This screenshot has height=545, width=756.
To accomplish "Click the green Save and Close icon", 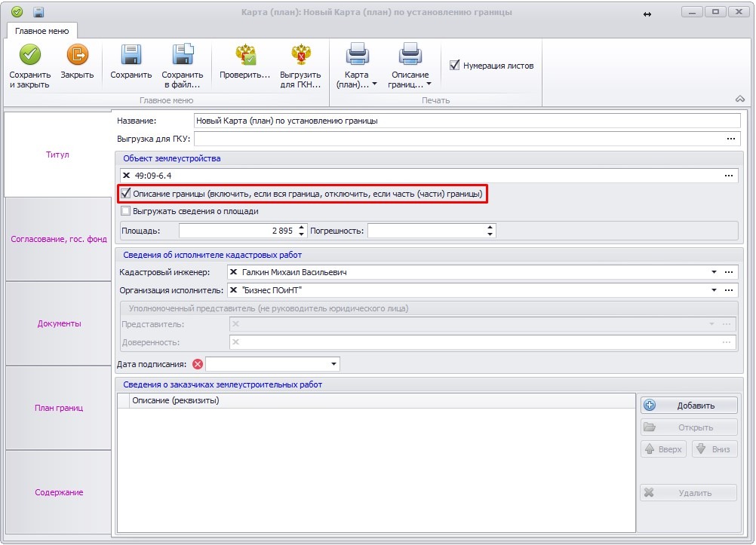I will click(29, 55).
